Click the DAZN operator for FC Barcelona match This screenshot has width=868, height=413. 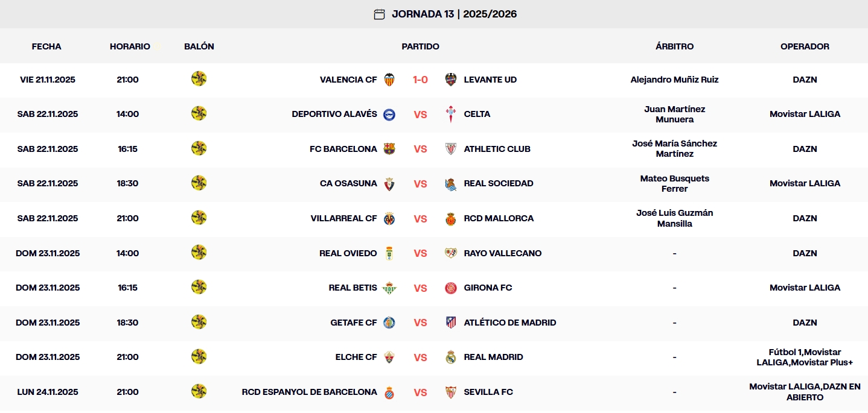805,148
